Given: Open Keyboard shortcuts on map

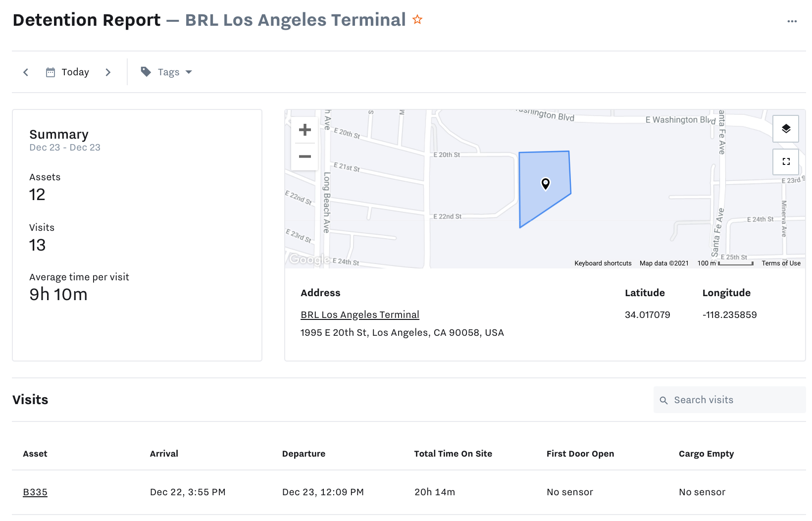Looking at the screenshot, I should (603, 263).
